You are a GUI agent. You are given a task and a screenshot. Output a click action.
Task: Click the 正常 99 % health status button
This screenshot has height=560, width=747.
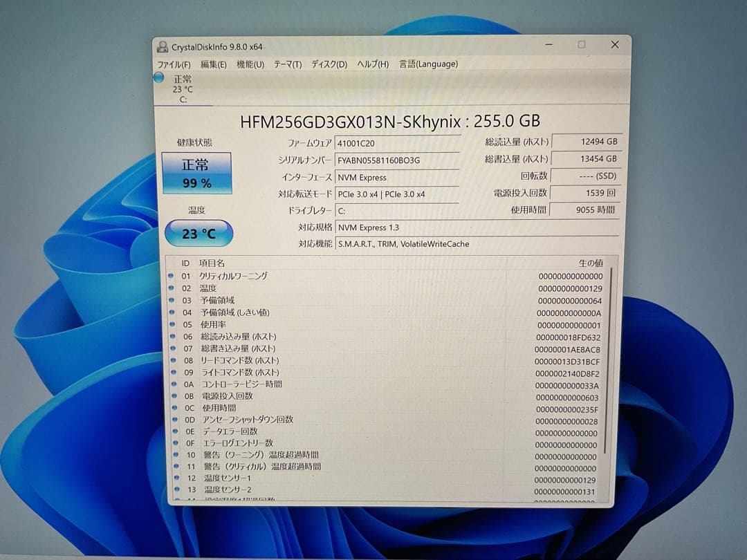(196, 173)
